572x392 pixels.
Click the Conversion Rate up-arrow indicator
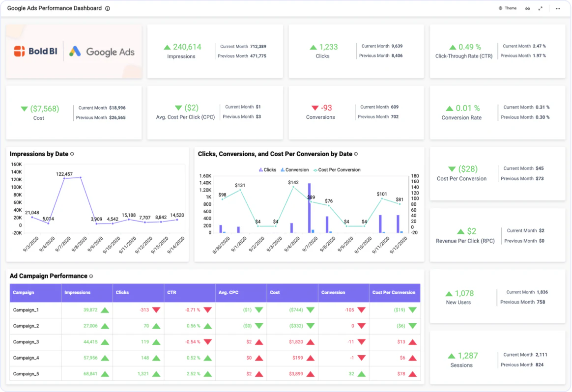tap(450, 108)
